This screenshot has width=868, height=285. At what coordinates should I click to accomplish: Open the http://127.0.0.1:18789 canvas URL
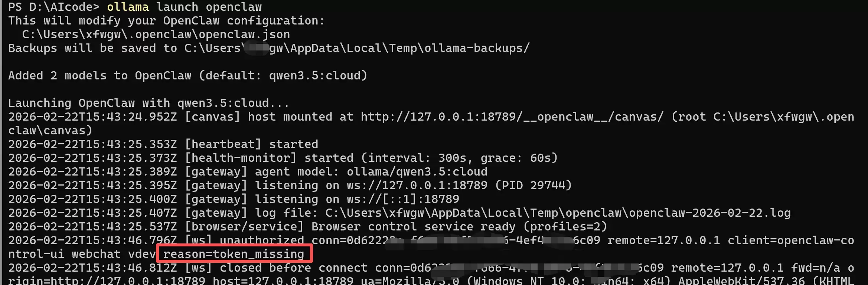point(512,117)
